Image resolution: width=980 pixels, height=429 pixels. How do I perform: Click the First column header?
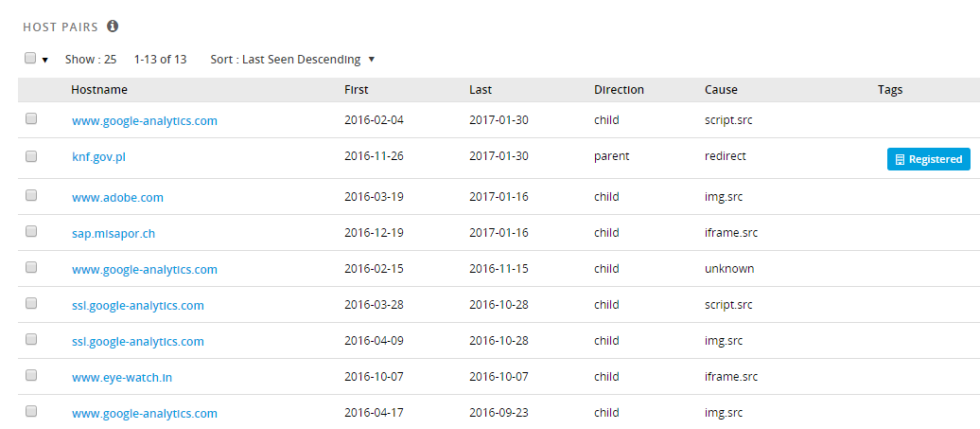(357, 90)
